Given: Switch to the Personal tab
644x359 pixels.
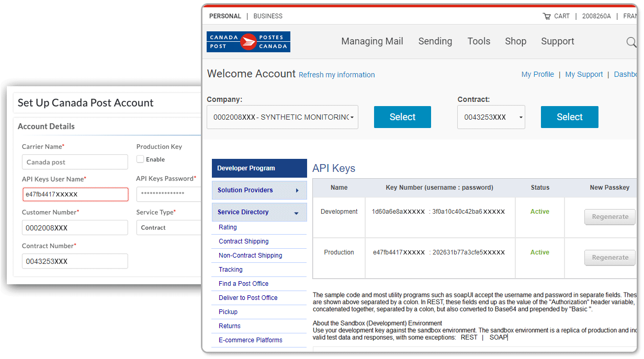Looking at the screenshot, I should pyautogui.click(x=225, y=16).
